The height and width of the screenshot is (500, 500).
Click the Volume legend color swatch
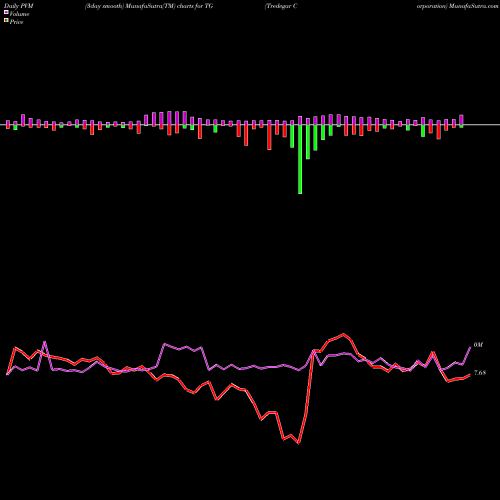pyautogui.click(x=6, y=13)
